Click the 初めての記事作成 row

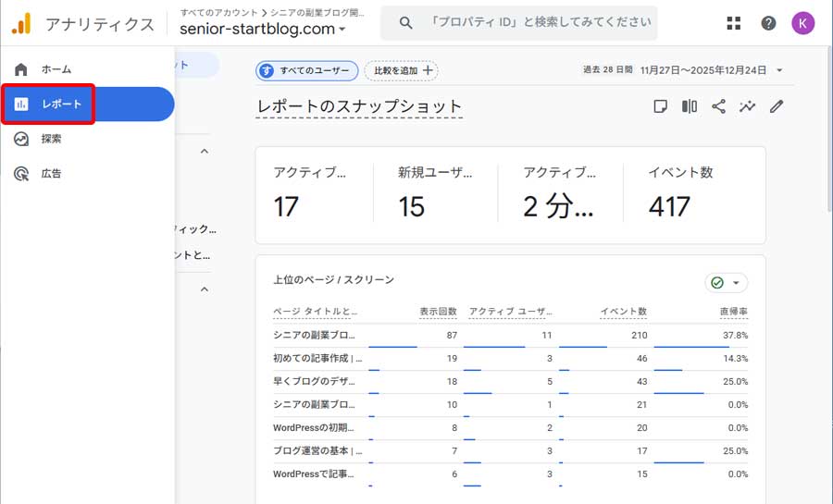pos(511,359)
